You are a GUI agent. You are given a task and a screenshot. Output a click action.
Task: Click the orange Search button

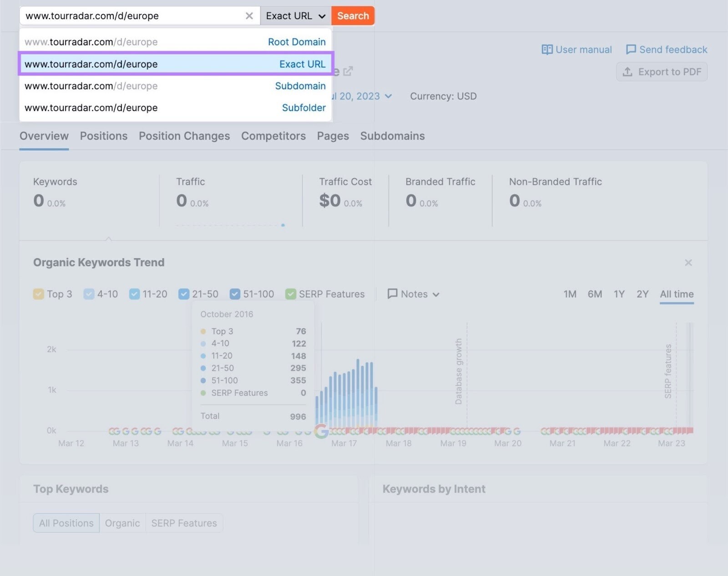pyautogui.click(x=353, y=16)
